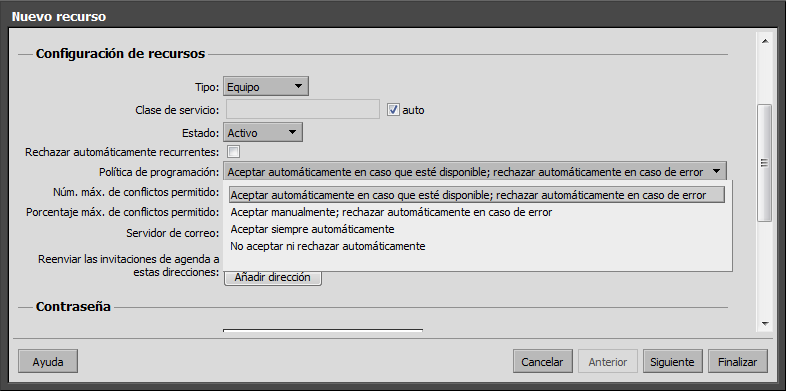Image resolution: width=786 pixels, height=391 pixels.
Task: Click the 'Nuevo recurso' dialog title
Action: (59, 16)
